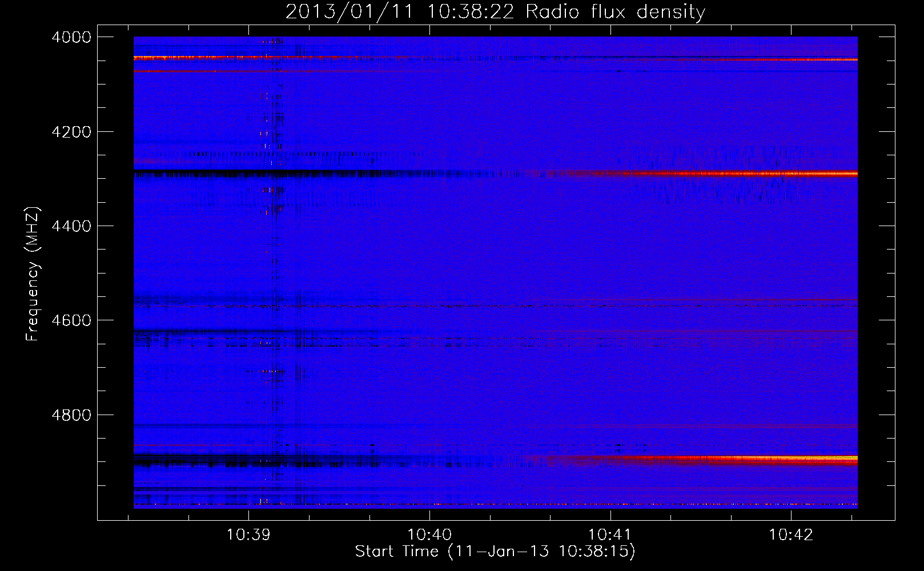Click the 10:41 time tick label
Screen dimensions: 924x571
[x=610, y=535]
